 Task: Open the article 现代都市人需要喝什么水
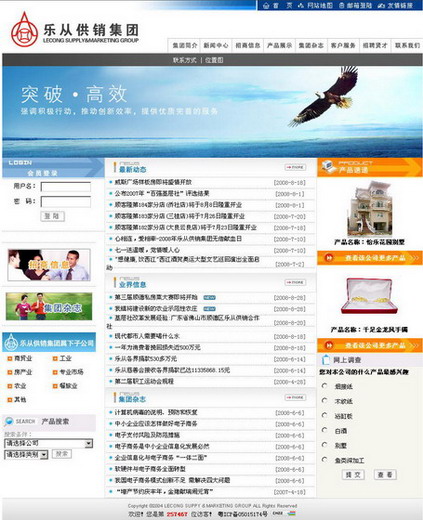[147, 336]
